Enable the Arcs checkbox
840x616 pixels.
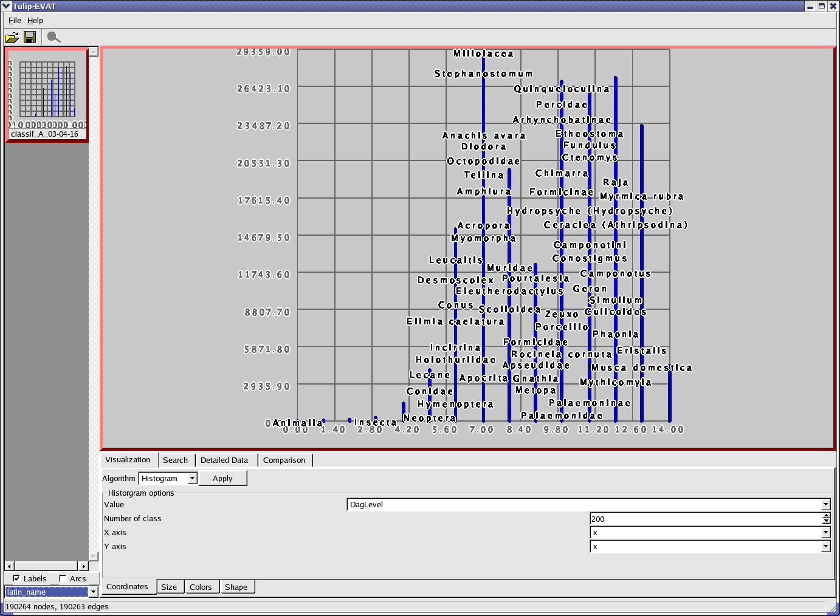[63, 578]
